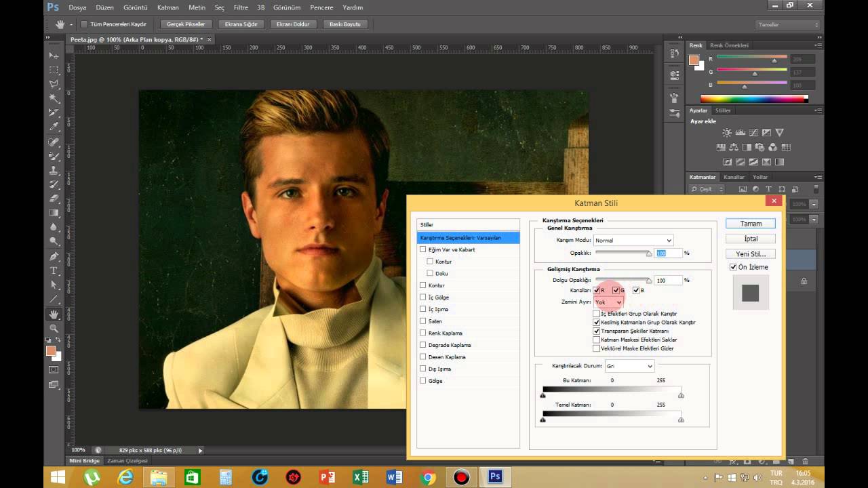
Task: Switch to the Kanallar tab
Action: point(733,177)
